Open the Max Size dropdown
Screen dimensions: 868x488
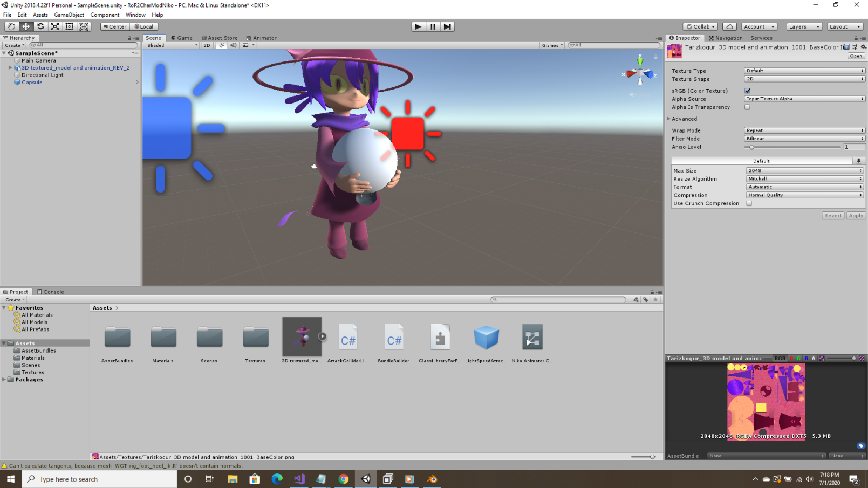pyautogui.click(x=804, y=170)
